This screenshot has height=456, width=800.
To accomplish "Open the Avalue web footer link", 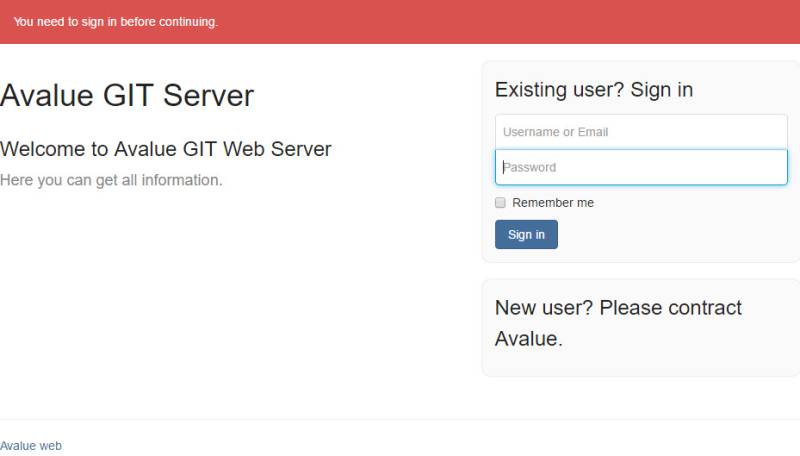I will (31, 446).
